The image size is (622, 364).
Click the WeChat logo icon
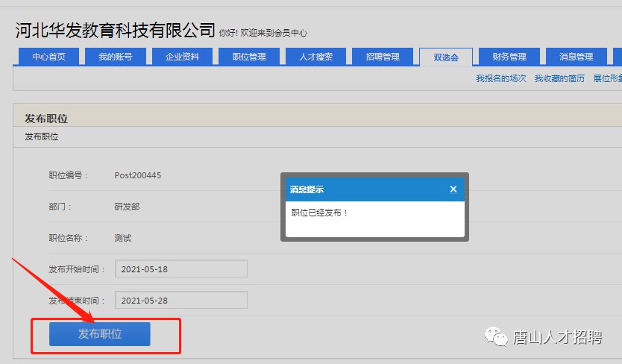coord(496,338)
